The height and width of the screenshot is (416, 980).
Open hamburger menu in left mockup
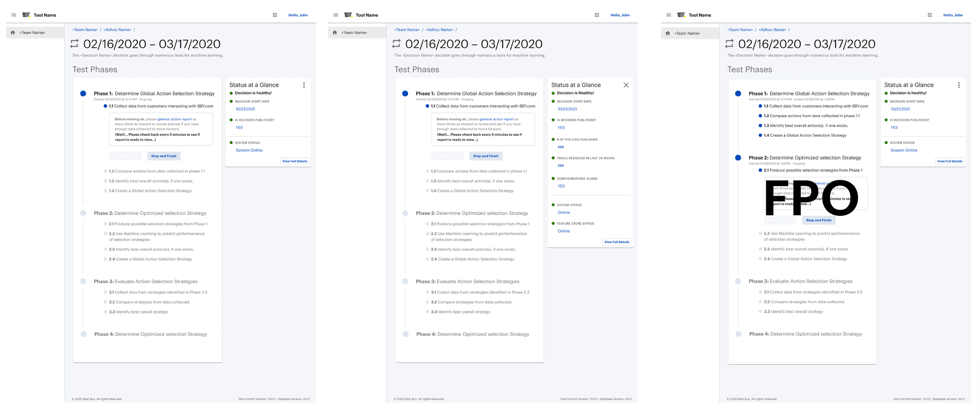coord(14,15)
